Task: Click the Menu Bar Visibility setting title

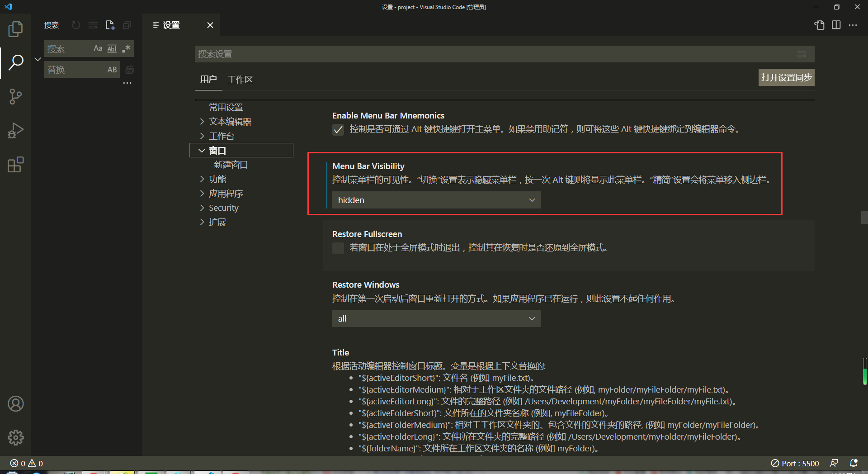Action: 368,166
